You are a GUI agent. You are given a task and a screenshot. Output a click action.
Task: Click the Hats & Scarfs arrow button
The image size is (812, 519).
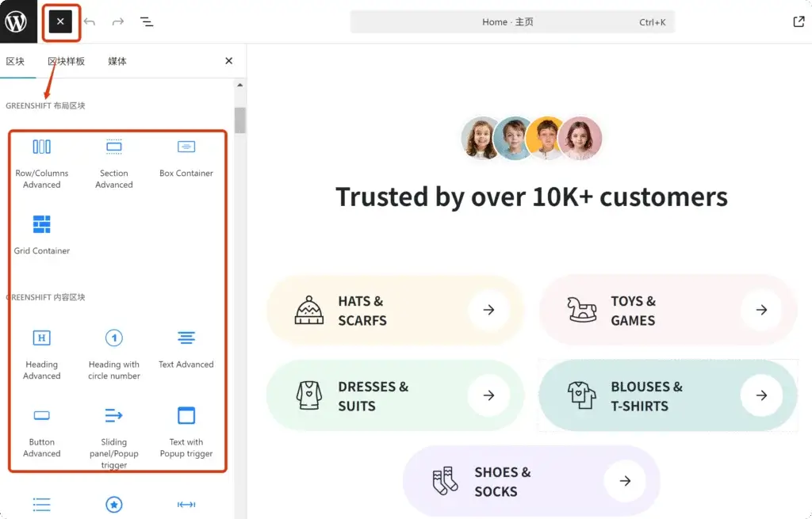488,310
